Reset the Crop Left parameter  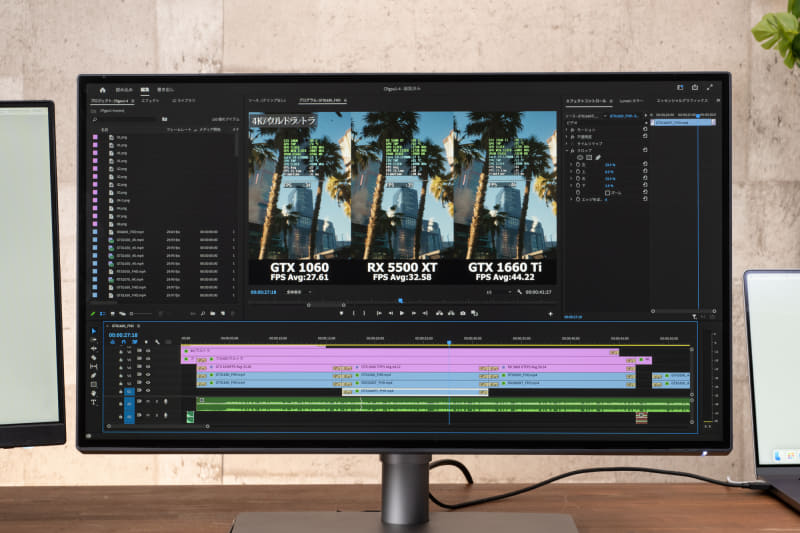(645, 164)
